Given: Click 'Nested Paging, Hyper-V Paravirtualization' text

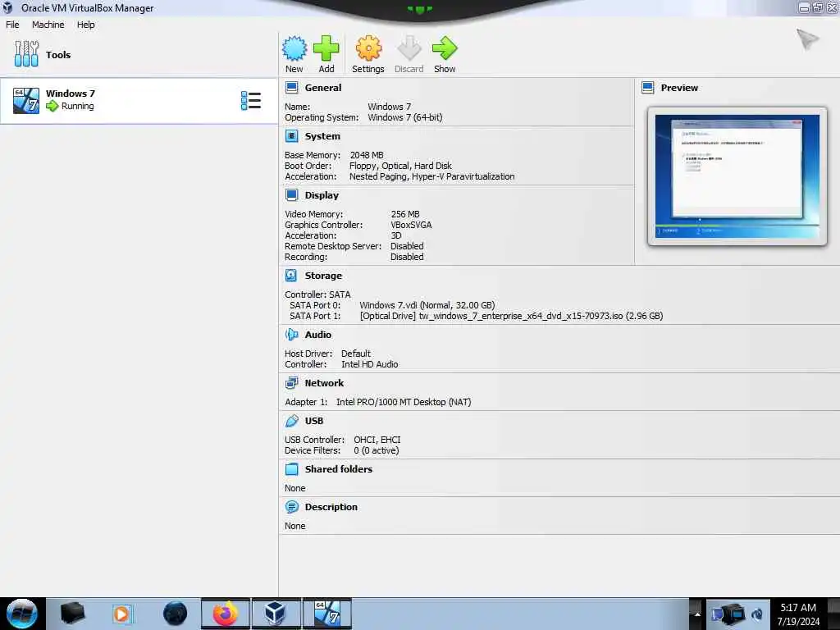Looking at the screenshot, I should [431, 176].
